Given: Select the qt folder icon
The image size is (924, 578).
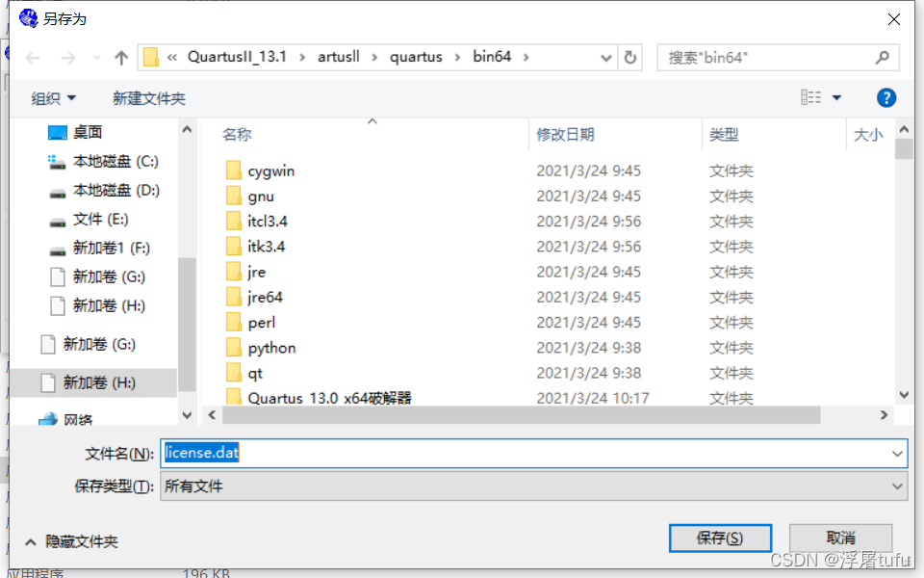Looking at the screenshot, I should (x=233, y=374).
